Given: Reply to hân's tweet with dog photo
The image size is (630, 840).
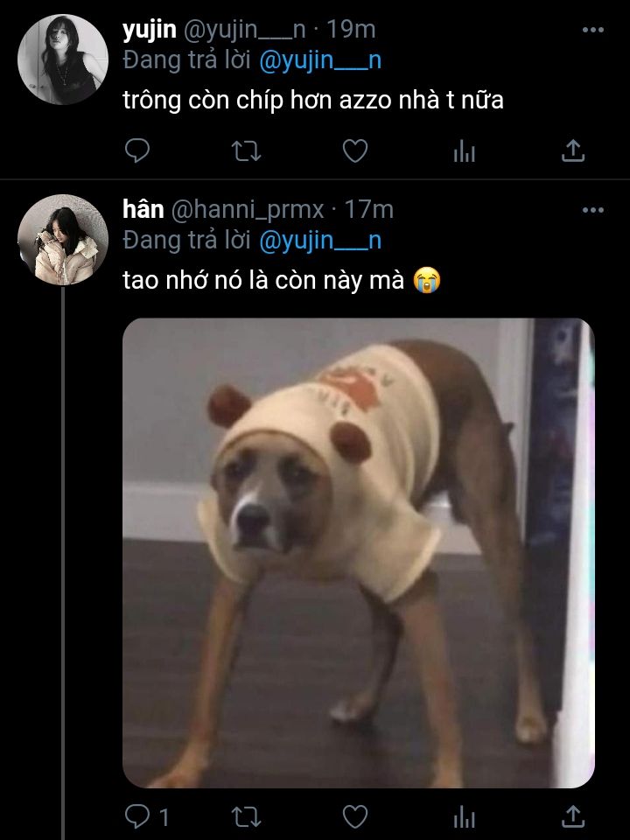Looking at the screenshot, I should click(x=138, y=817).
